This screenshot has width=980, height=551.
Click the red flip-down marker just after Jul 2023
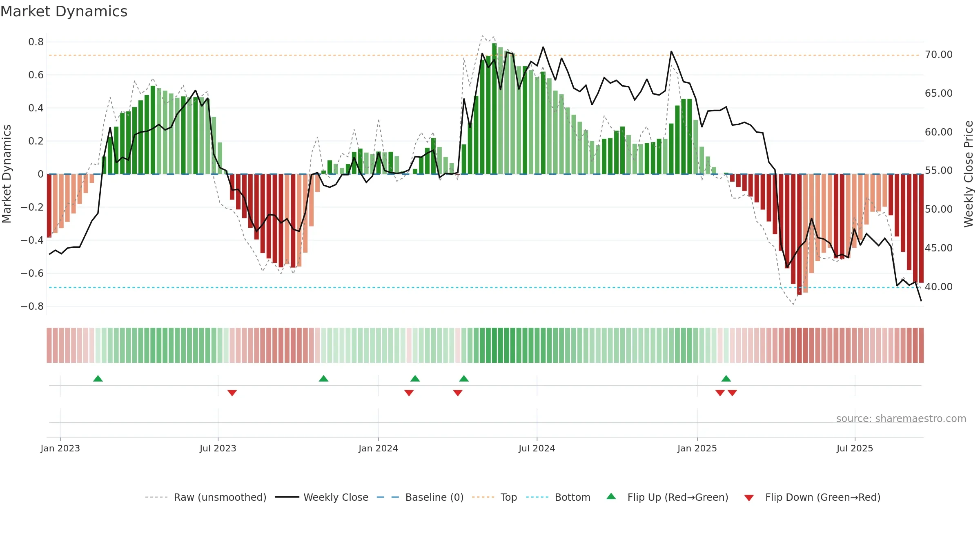(x=232, y=393)
